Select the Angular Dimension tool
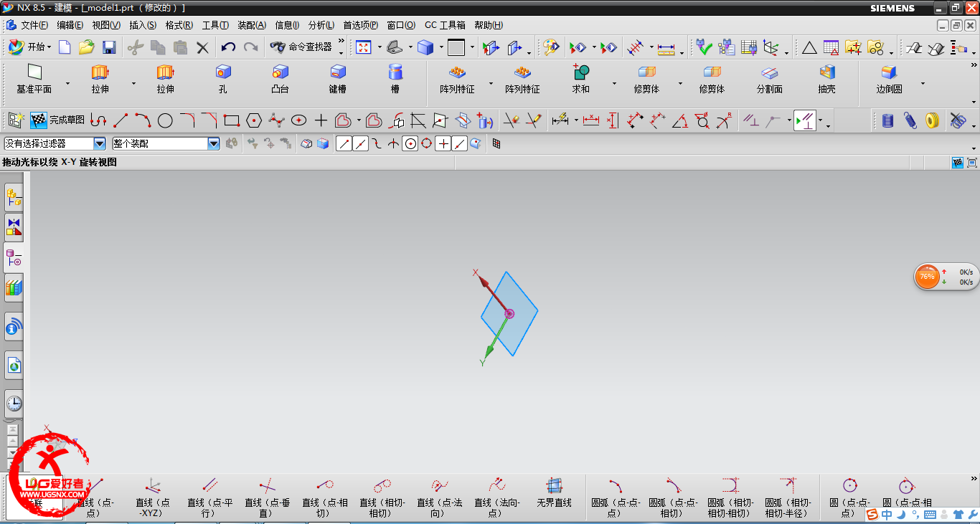This screenshot has height=524, width=980. [x=679, y=120]
